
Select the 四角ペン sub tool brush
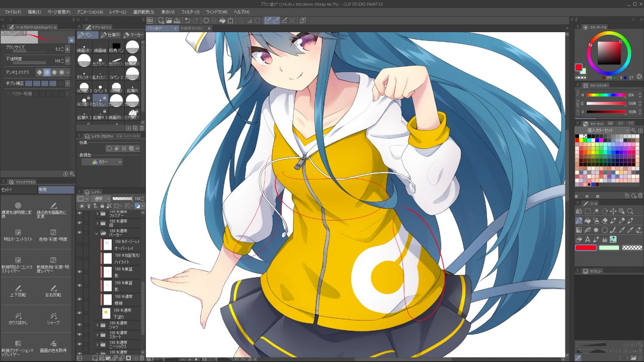coord(116,46)
